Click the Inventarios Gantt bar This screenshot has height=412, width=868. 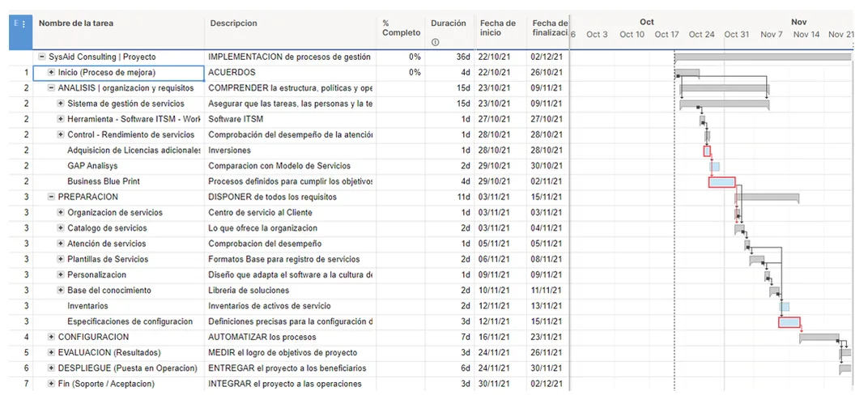(x=784, y=307)
